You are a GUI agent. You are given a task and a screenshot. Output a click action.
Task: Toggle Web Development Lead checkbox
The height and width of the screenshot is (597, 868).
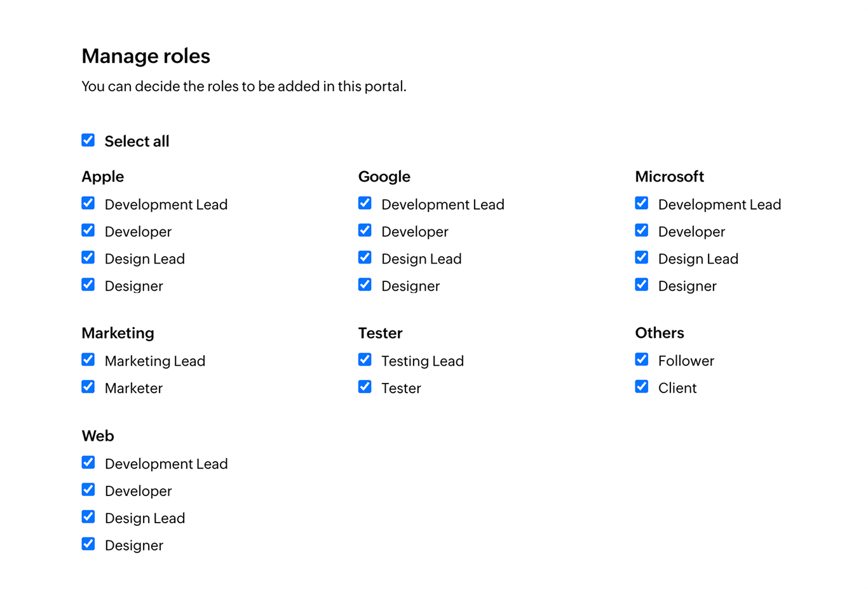pyautogui.click(x=88, y=462)
